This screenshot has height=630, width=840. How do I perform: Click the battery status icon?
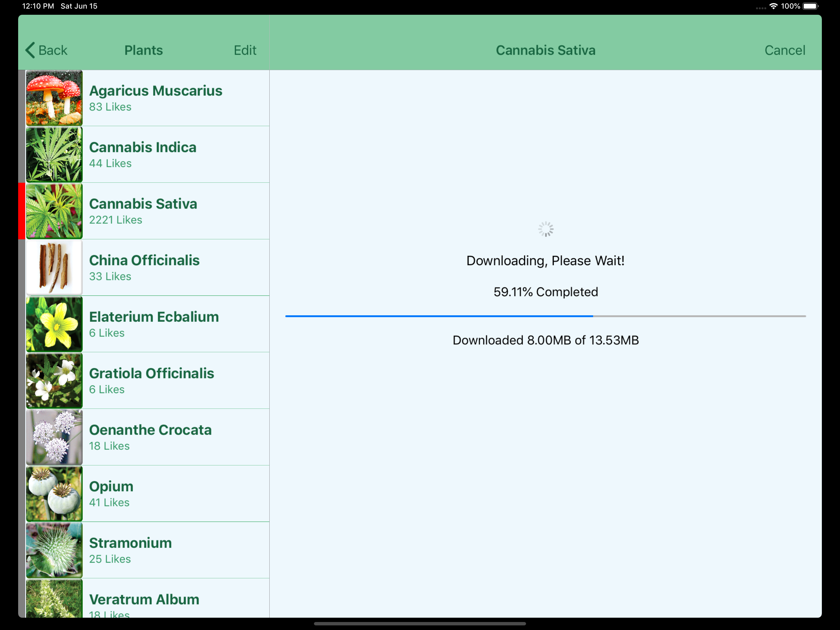click(810, 6)
